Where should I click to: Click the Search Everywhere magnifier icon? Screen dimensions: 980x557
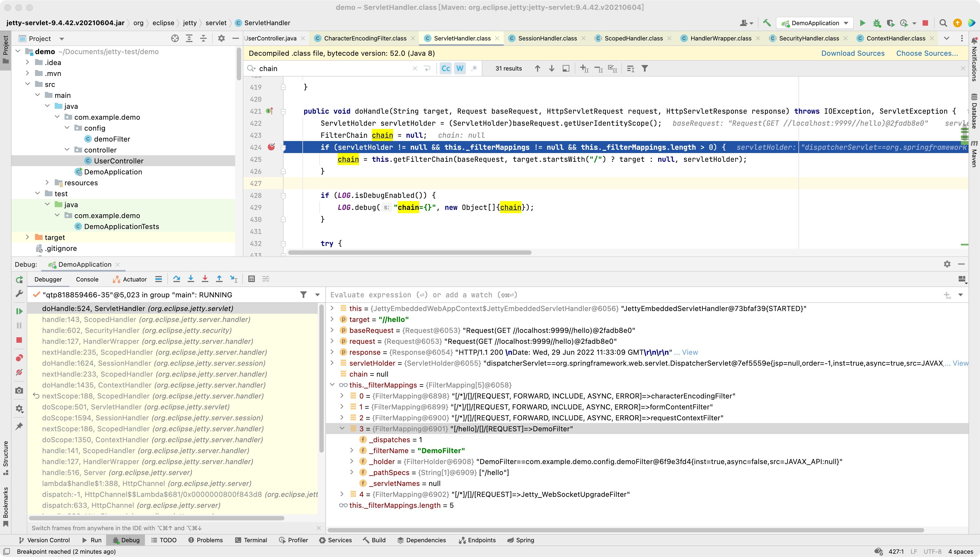tap(943, 23)
